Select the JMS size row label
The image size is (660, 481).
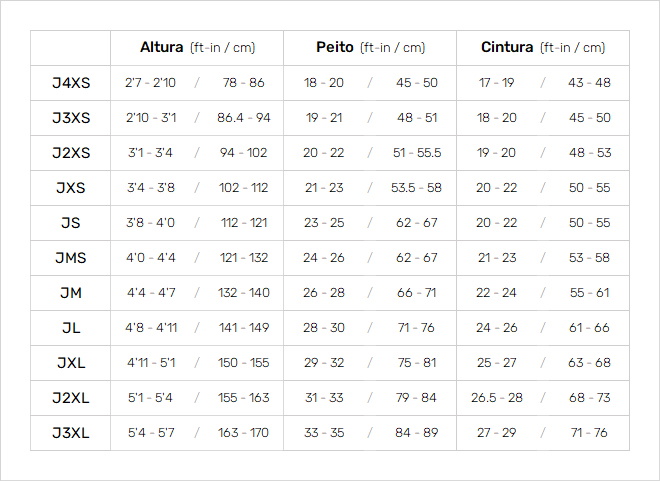coord(71,258)
